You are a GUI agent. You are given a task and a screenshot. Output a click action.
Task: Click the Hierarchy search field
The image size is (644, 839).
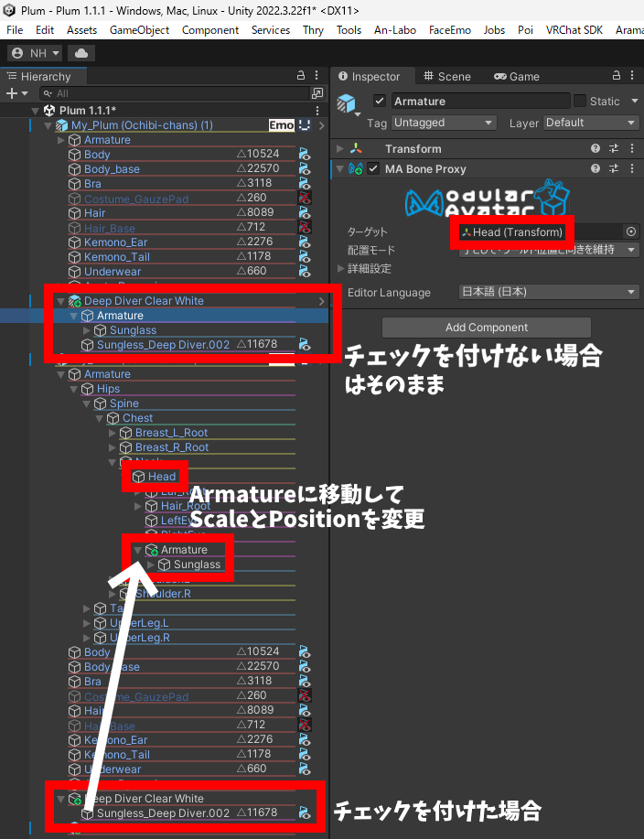point(175,93)
